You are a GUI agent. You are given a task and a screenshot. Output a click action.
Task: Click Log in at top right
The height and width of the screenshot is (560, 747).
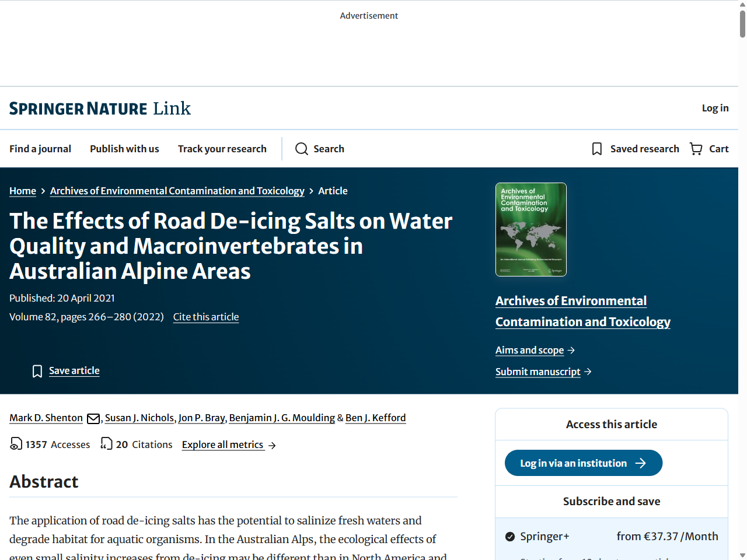tap(715, 108)
